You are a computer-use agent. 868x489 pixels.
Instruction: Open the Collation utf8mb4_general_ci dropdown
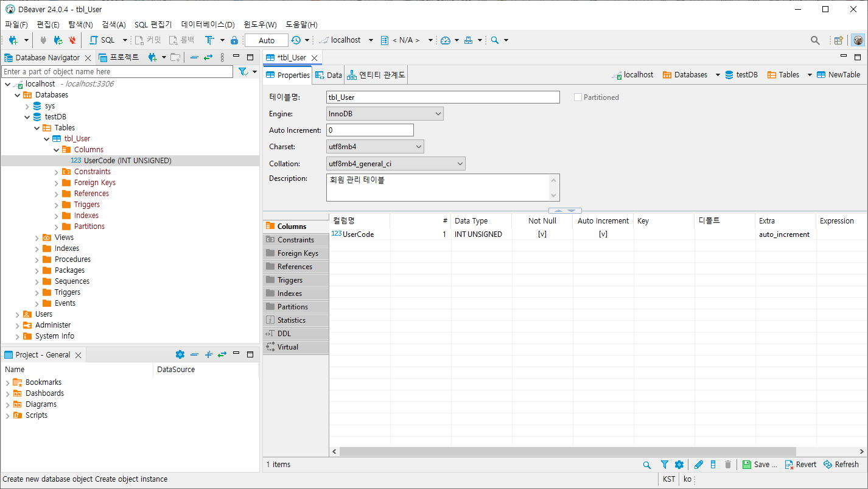tap(396, 164)
